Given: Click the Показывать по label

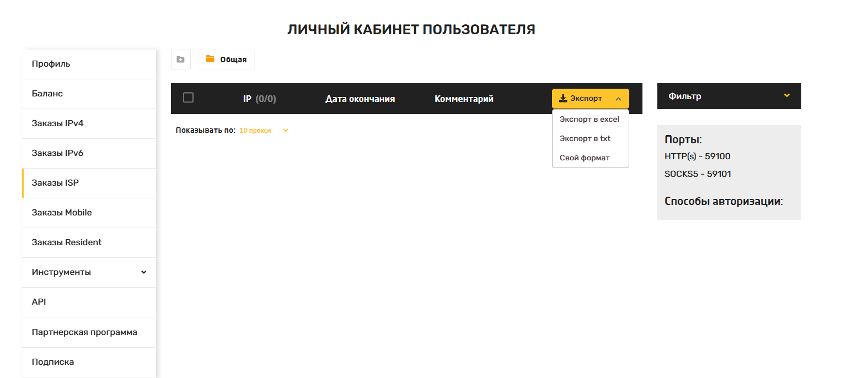Looking at the screenshot, I should click(206, 130).
